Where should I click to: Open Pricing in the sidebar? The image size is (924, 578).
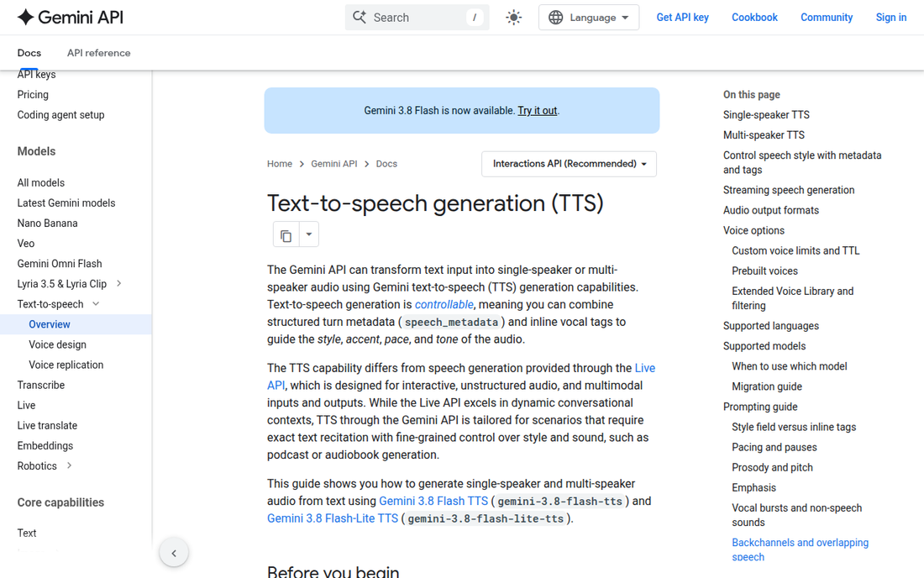[x=33, y=94]
